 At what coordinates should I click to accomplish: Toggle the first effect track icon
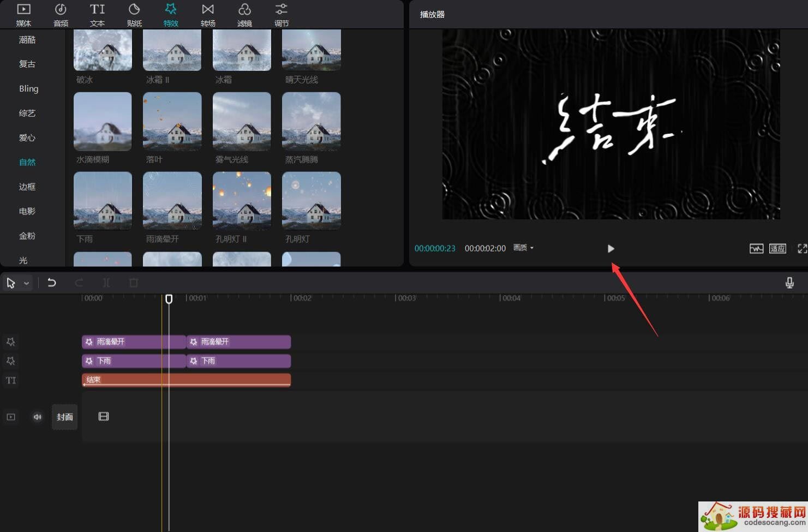tap(11, 342)
